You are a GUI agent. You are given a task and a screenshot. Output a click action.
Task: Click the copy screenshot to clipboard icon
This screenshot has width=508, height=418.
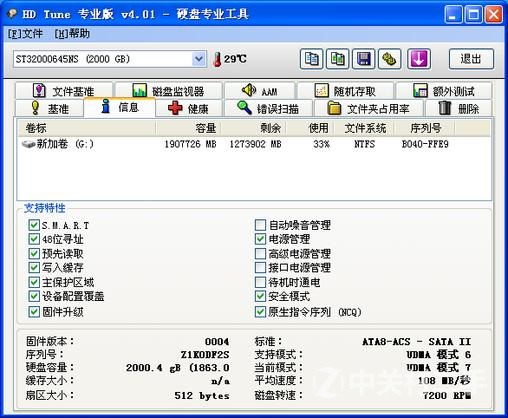[x=337, y=59]
